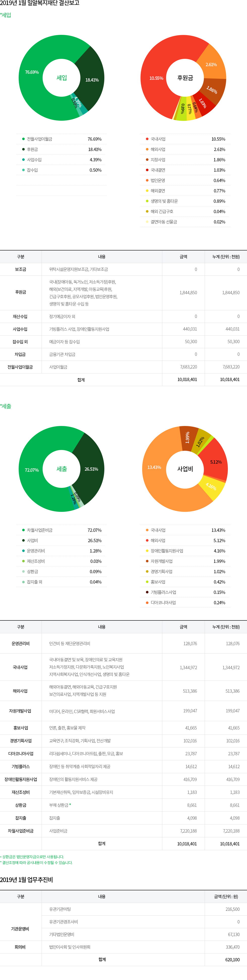Click the 잡수입 외 row label in table

pyautogui.click(x=20, y=342)
